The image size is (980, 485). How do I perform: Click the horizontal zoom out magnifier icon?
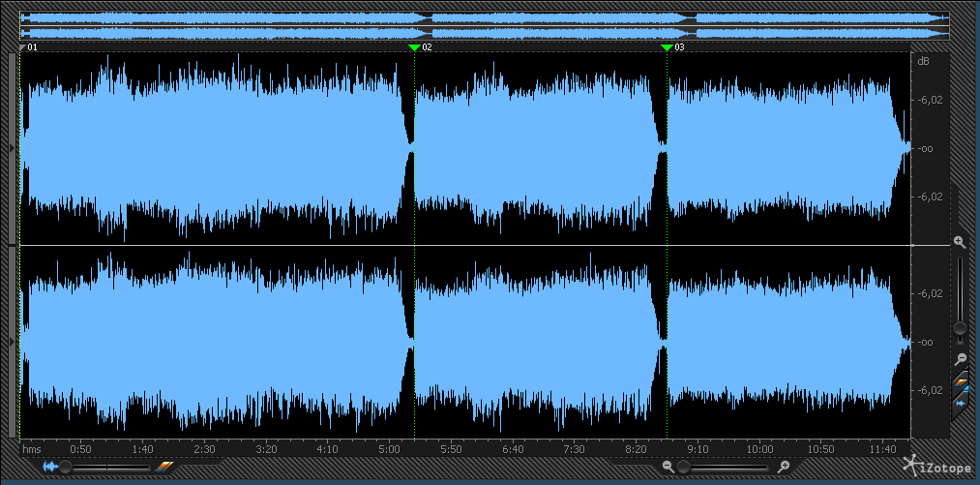[x=668, y=467]
